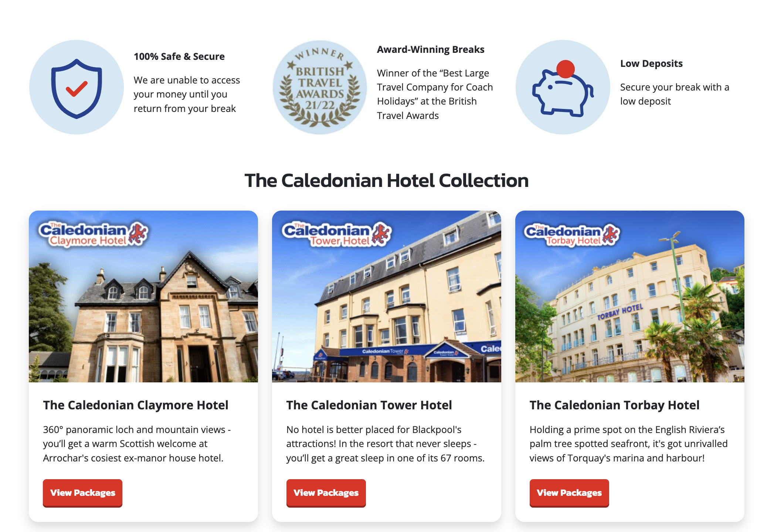Viewport: 757px width, 532px height.
Task: Click the 100% Safe & Secure heading
Action: click(179, 57)
